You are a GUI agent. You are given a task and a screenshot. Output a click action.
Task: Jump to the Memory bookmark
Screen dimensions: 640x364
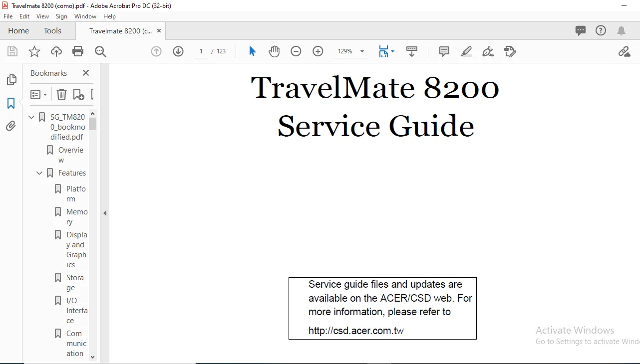point(77,217)
